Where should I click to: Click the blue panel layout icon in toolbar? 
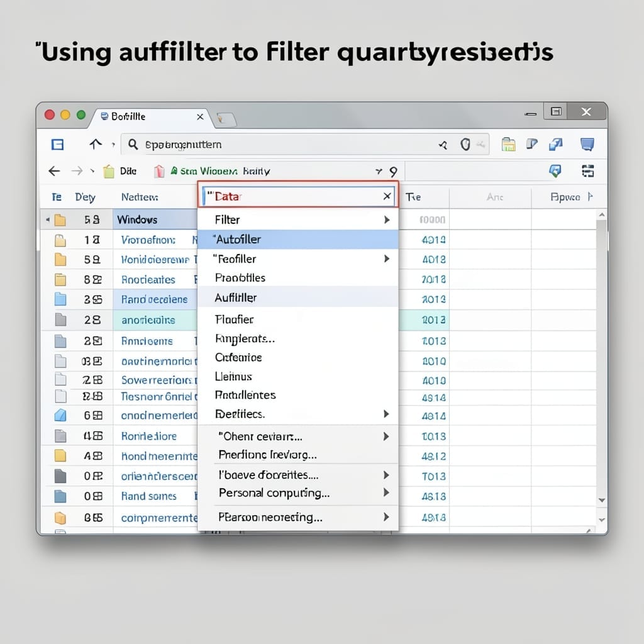coord(57,145)
